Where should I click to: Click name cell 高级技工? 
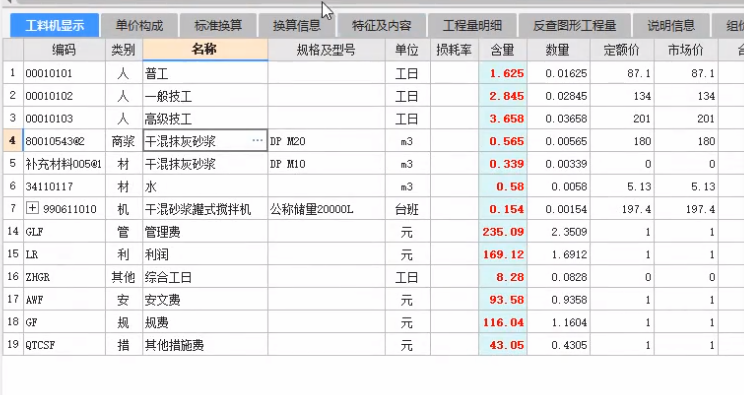(205, 118)
